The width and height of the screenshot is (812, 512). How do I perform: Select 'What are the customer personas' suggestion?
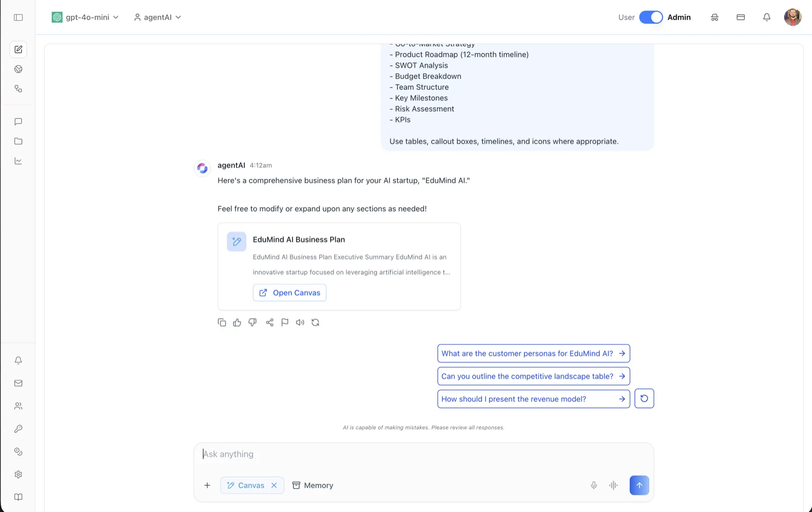533,353
